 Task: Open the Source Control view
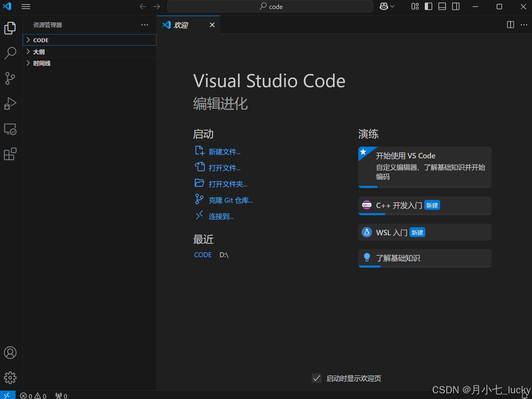[10, 78]
